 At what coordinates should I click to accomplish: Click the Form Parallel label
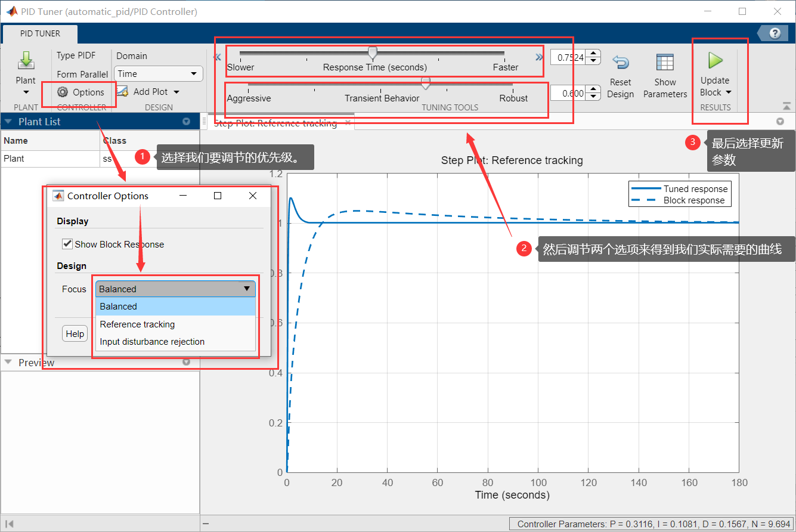click(83, 74)
